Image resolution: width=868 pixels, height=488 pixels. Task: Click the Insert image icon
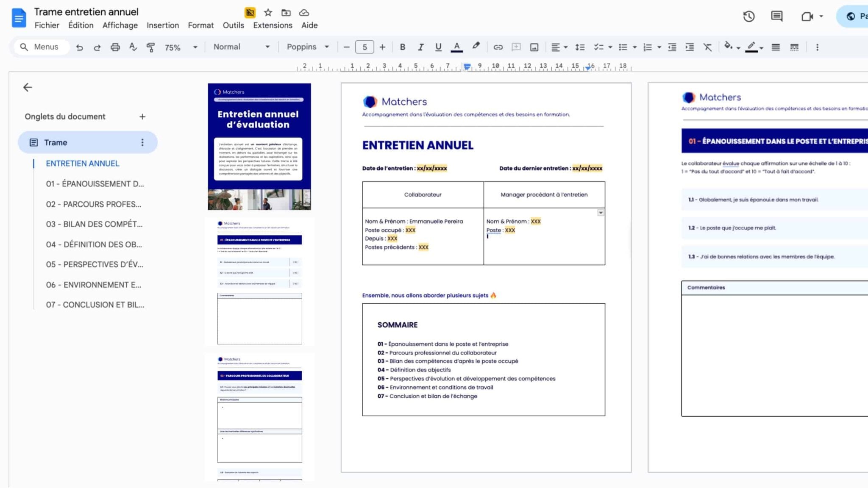534,47
